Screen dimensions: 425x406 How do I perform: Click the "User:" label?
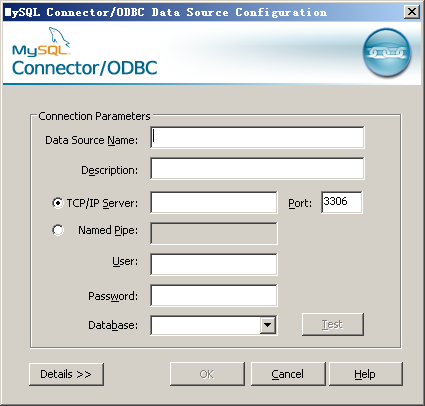click(x=125, y=261)
